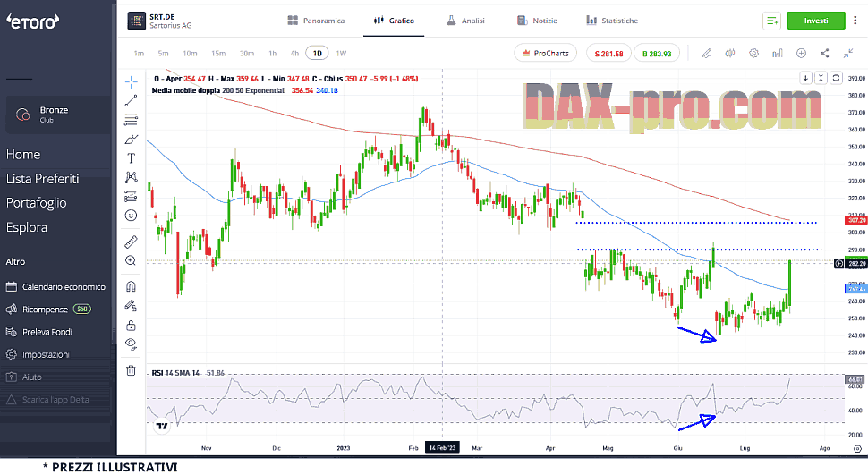The height and width of the screenshot is (475, 868).
Task: Select the 1W timeframe
Action: 341,53
